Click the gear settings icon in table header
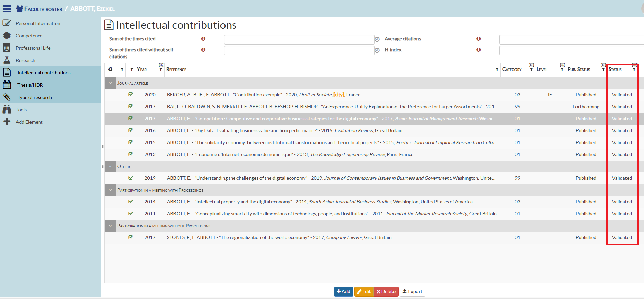 coord(110,69)
